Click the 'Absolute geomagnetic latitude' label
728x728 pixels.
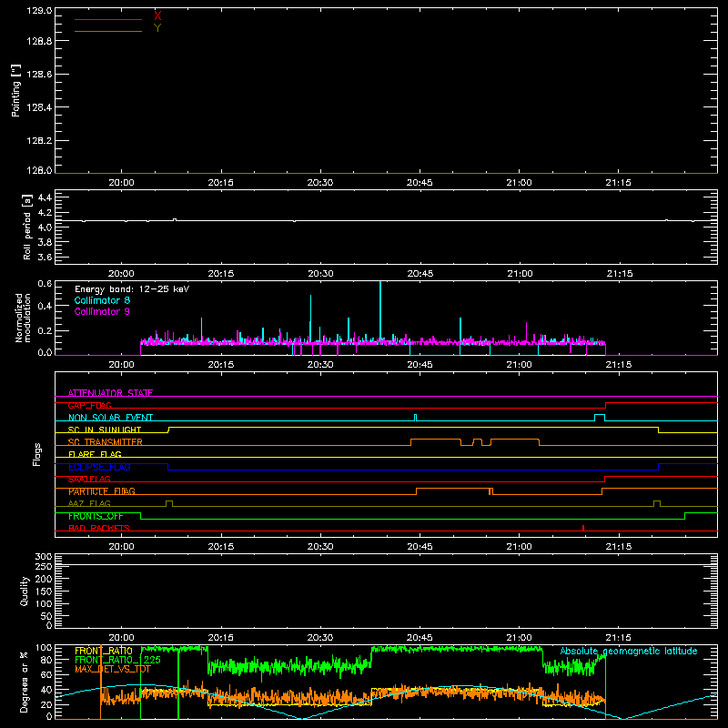tap(629, 651)
